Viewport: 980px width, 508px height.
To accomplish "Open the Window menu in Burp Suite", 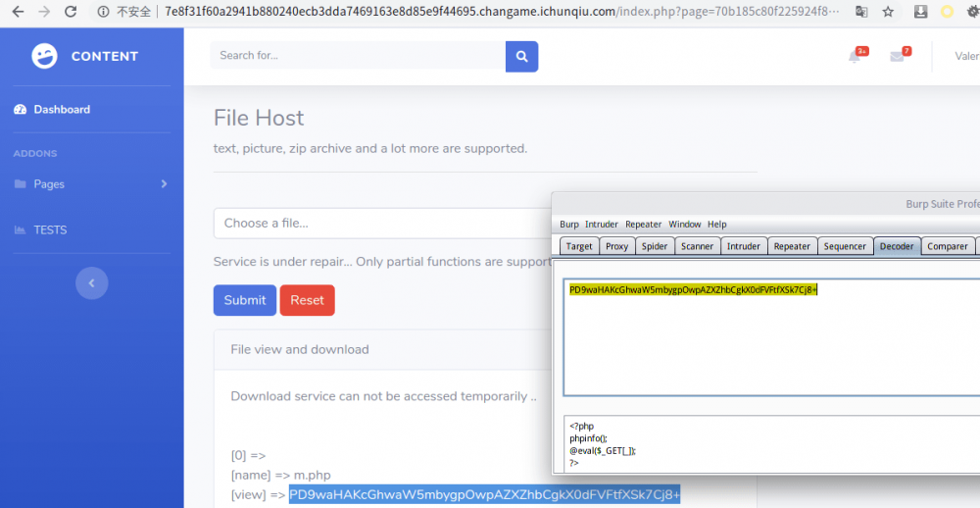I will tap(685, 224).
